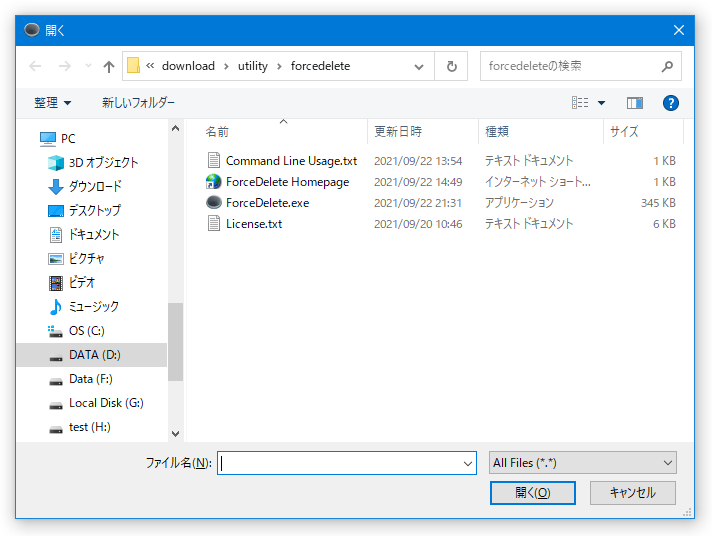Click the folder icon in address bar
The height and width of the screenshot is (536, 712).
(133, 65)
